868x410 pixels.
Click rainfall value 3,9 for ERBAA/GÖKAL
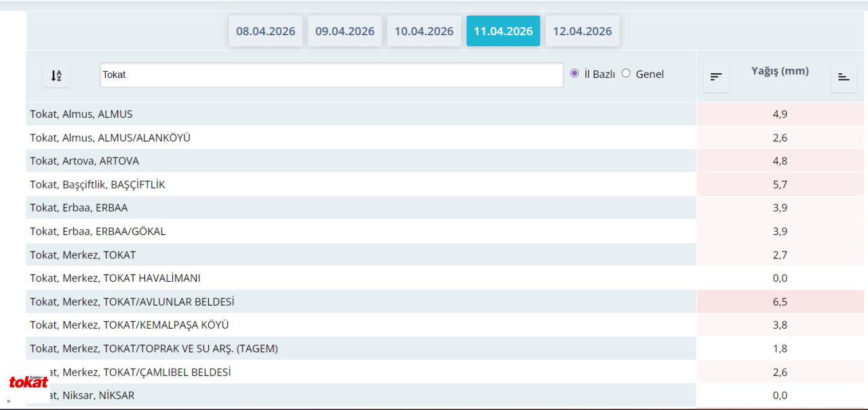[x=780, y=231]
